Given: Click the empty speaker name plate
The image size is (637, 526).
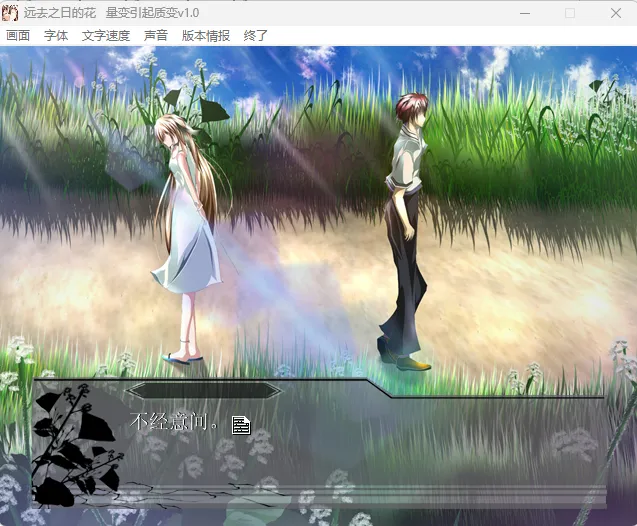Looking at the screenshot, I should click(205, 391).
